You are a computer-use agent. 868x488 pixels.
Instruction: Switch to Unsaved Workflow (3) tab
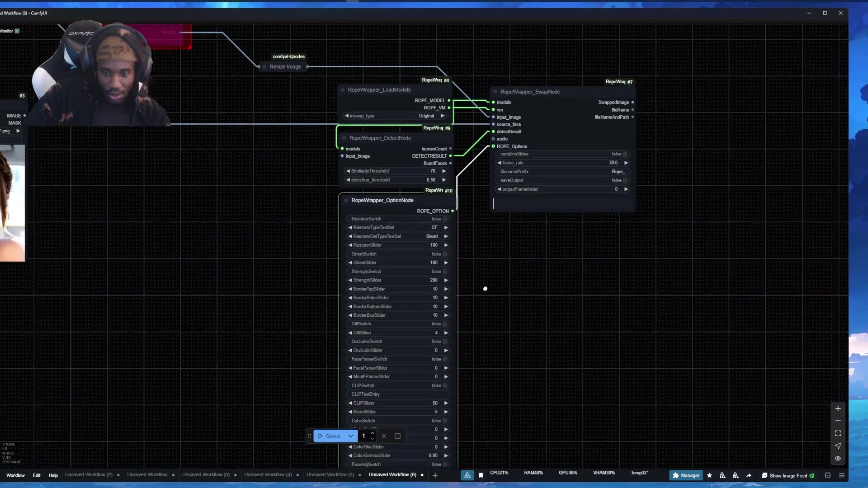coord(206,475)
